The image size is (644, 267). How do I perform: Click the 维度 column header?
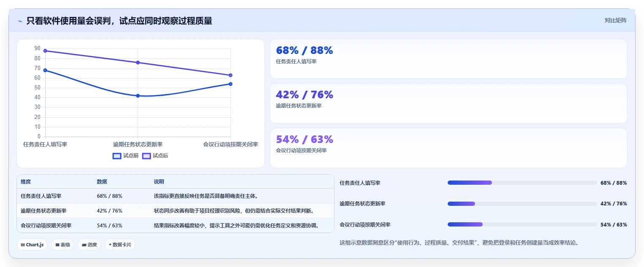click(x=26, y=182)
